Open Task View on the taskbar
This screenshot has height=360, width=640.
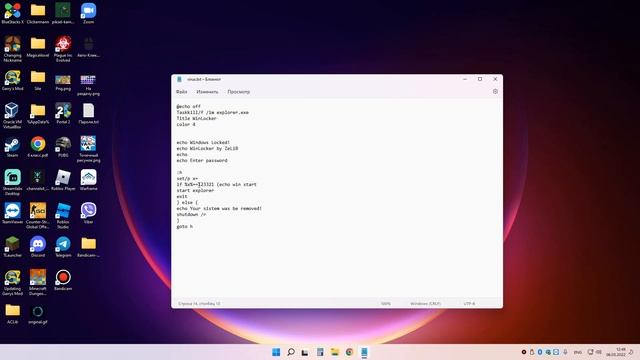point(305,352)
